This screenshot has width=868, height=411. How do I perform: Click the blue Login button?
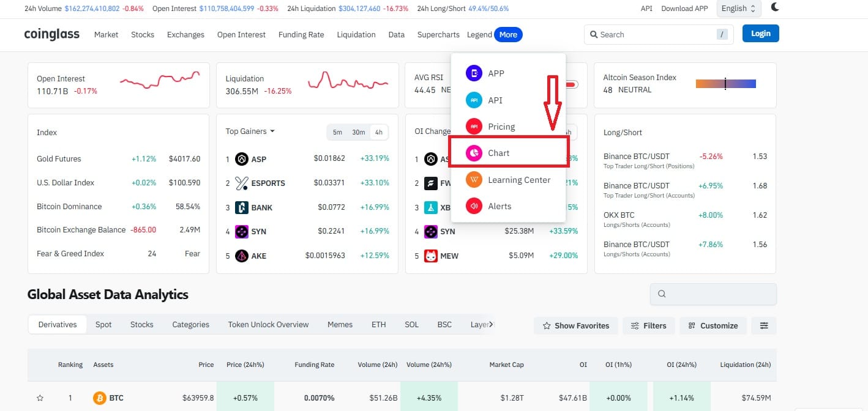tap(760, 34)
